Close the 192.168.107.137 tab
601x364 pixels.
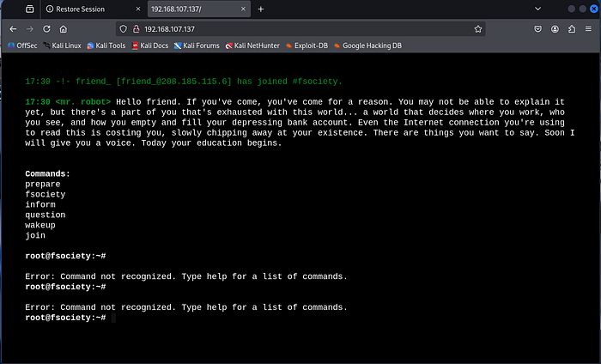click(243, 9)
